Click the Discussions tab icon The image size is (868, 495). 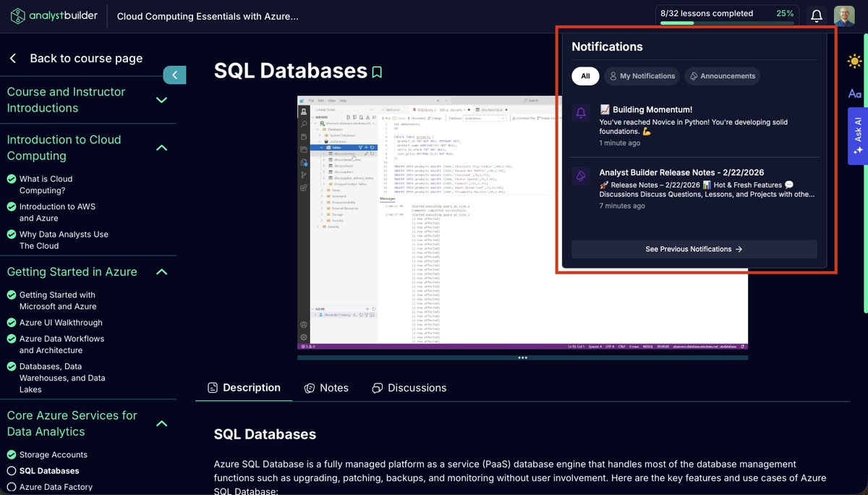pos(377,388)
